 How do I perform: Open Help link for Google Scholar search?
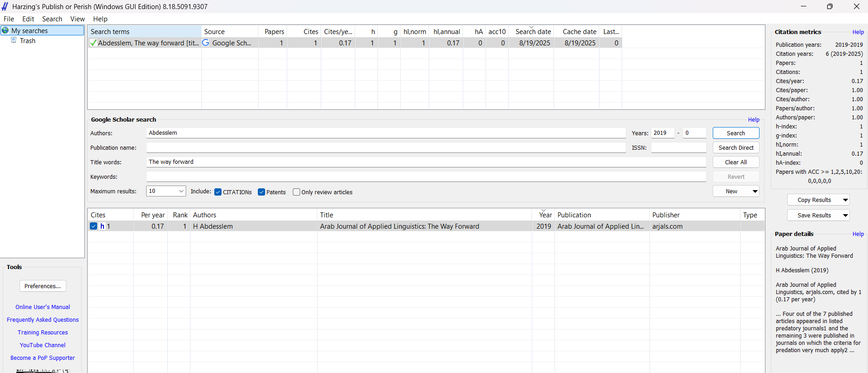pyautogui.click(x=754, y=120)
